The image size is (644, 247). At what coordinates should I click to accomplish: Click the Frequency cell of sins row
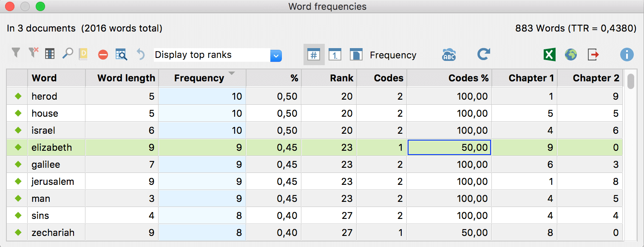point(202,215)
